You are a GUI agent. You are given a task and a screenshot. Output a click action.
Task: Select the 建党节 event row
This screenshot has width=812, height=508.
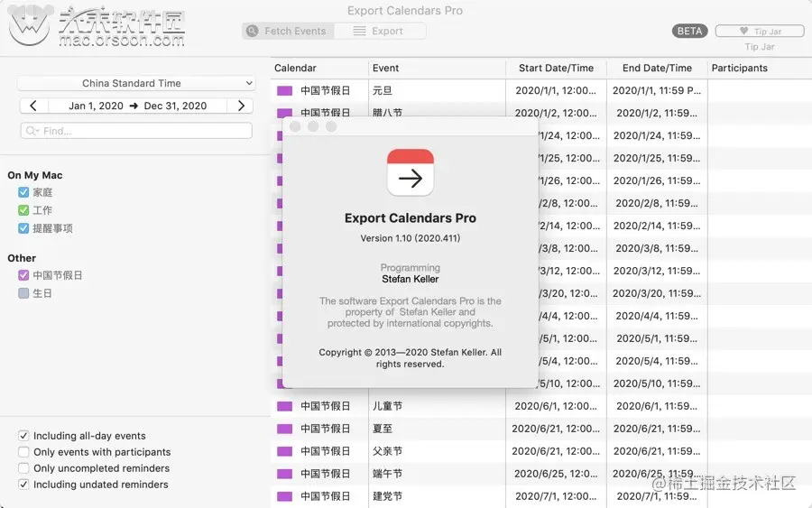point(541,496)
